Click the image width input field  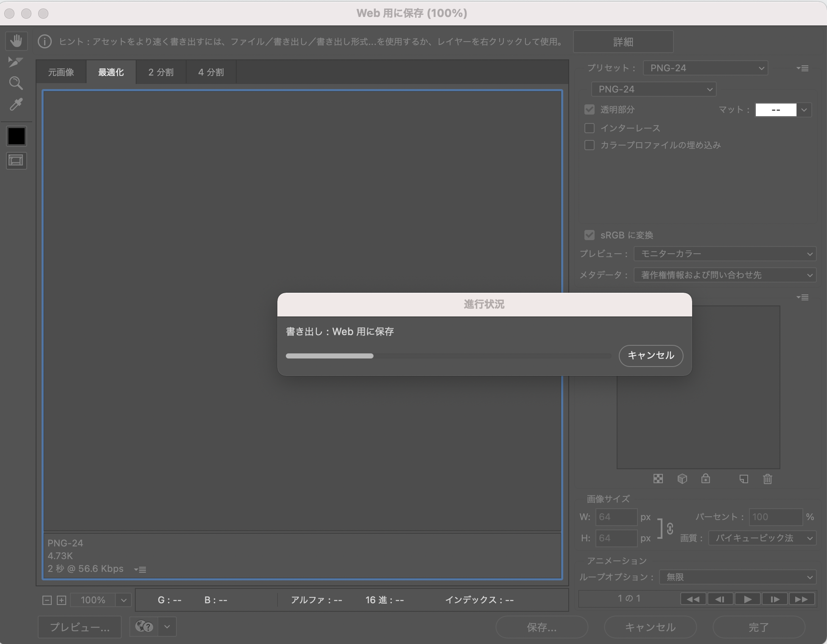616,517
